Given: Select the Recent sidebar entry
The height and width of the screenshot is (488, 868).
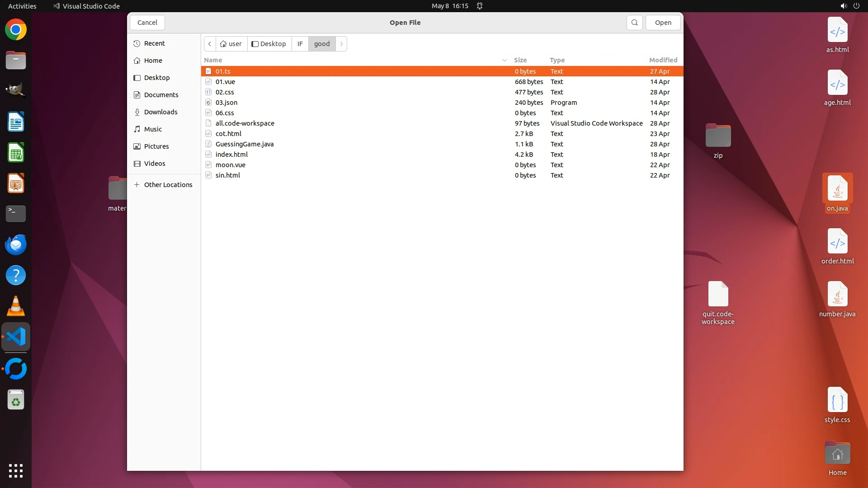Looking at the screenshot, I should (x=154, y=43).
